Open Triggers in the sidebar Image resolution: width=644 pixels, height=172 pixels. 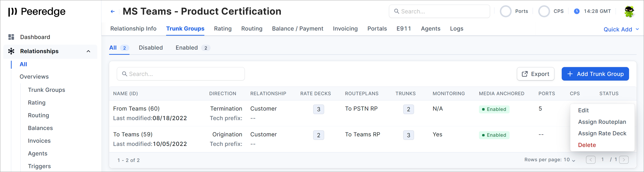click(39, 166)
